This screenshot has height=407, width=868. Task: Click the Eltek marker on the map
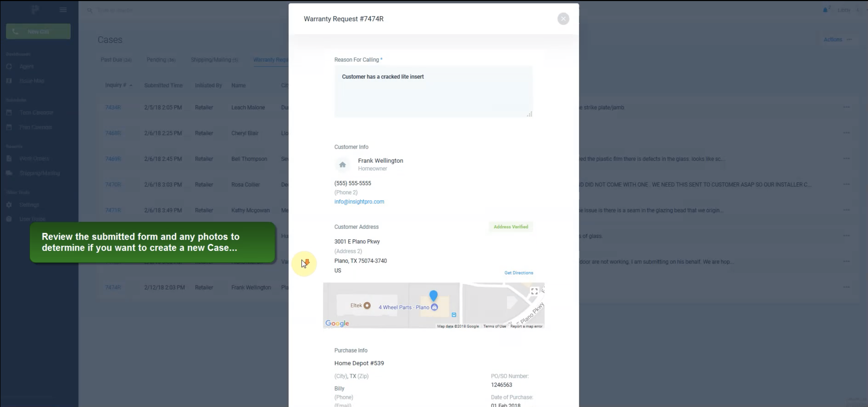point(367,306)
